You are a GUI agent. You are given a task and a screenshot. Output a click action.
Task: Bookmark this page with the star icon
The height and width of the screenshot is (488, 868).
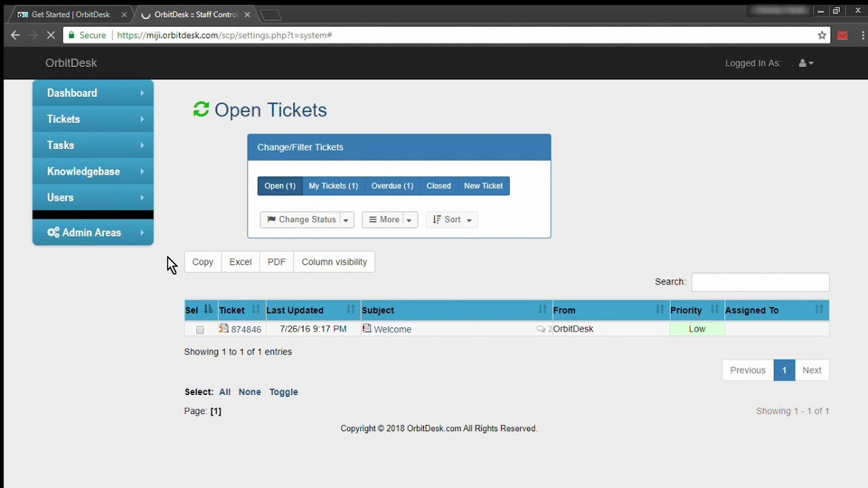click(822, 35)
